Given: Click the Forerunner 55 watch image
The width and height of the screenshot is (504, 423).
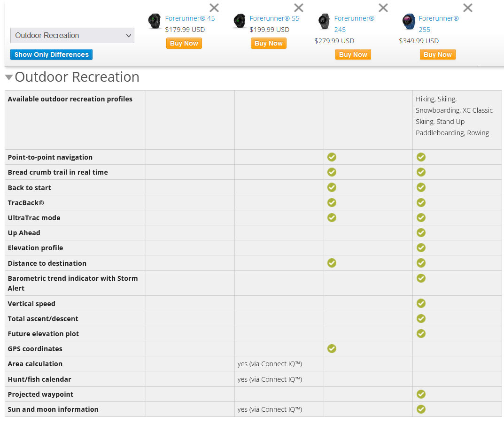Looking at the screenshot, I should [239, 22].
